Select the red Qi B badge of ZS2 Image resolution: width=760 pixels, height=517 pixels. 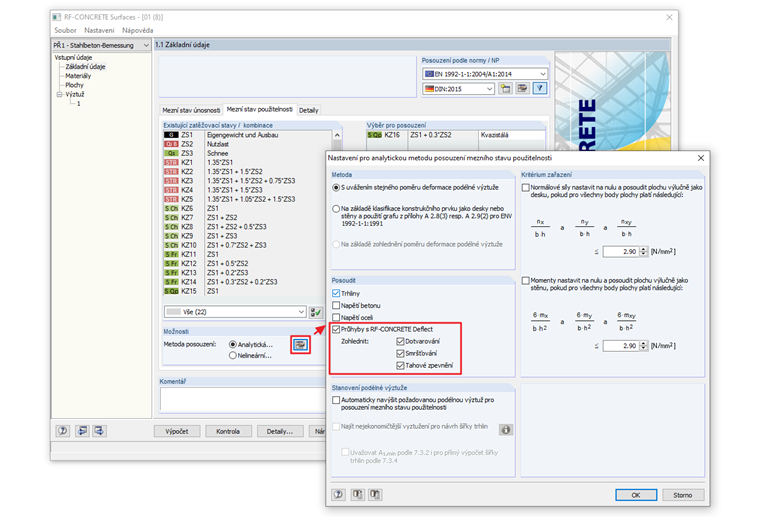(x=171, y=144)
